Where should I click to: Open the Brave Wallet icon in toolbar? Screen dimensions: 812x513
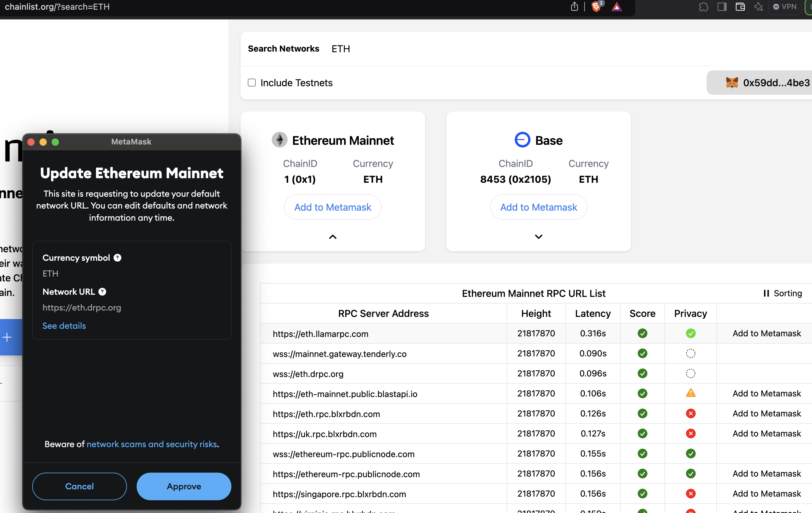coord(740,7)
